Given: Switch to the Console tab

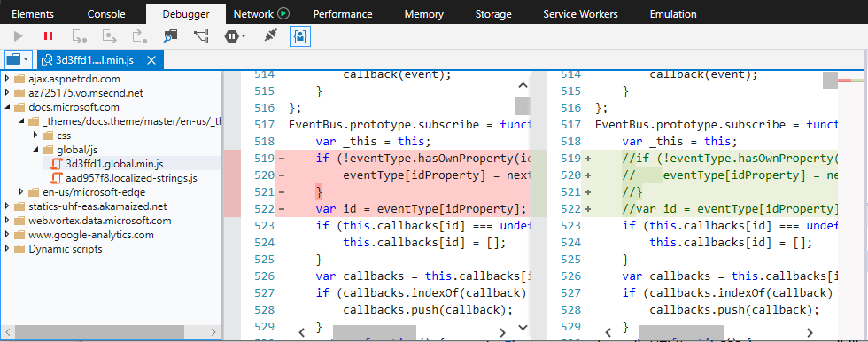Looking at the screenshot, I should tap(106, 14).
